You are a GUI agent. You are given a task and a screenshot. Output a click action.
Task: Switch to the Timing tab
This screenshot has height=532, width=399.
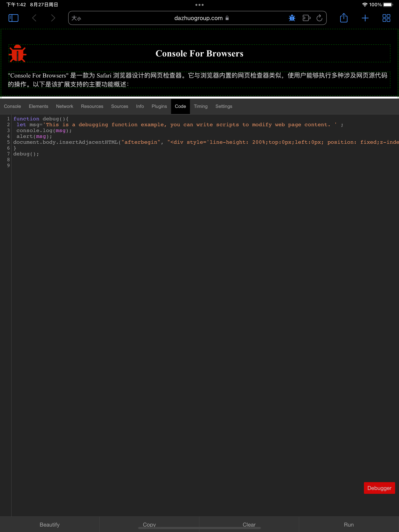(201, 106)
